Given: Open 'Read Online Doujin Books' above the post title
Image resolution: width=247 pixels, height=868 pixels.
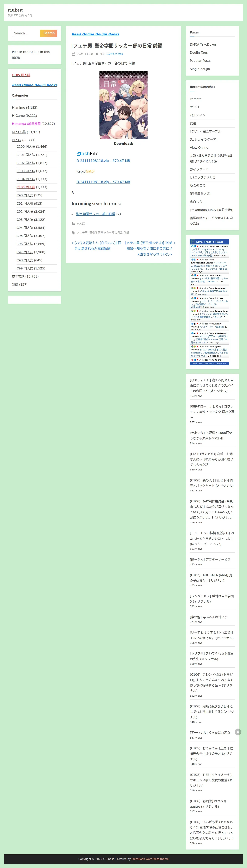Looking at the screenshot, I should click(x=95, y=34).
